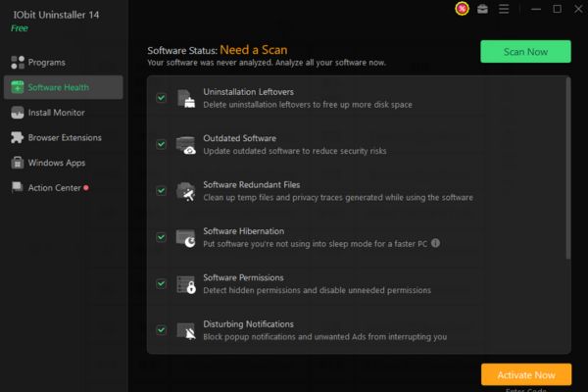Click the orange Activate Now button
This screenshot has height=392, width=588.
(526, 374)
